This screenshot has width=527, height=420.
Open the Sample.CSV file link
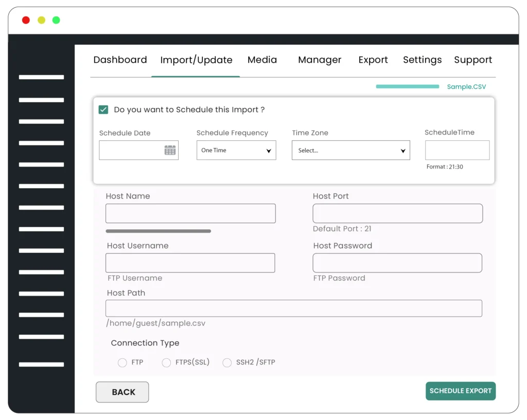tap(466, 86)
